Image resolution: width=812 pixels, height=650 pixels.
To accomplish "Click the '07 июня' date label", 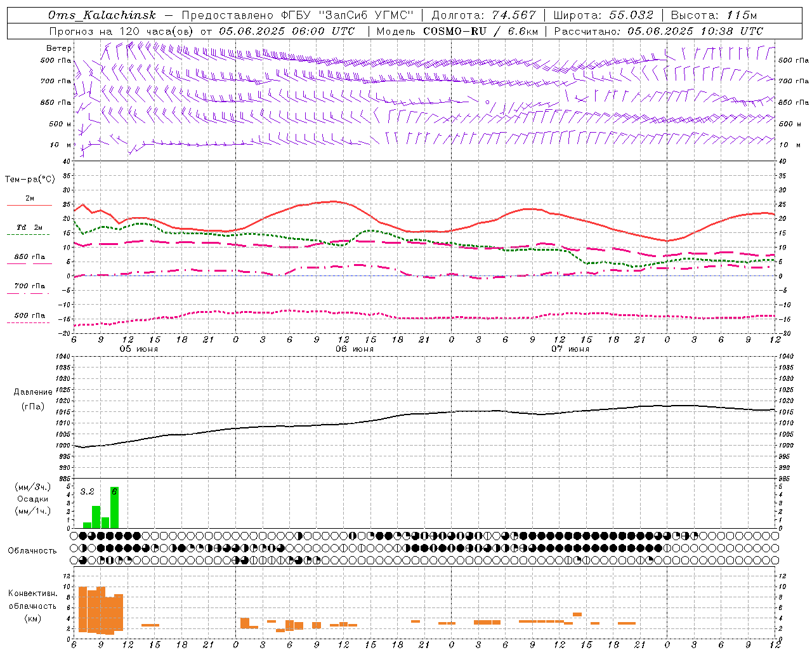I will 570,349.
